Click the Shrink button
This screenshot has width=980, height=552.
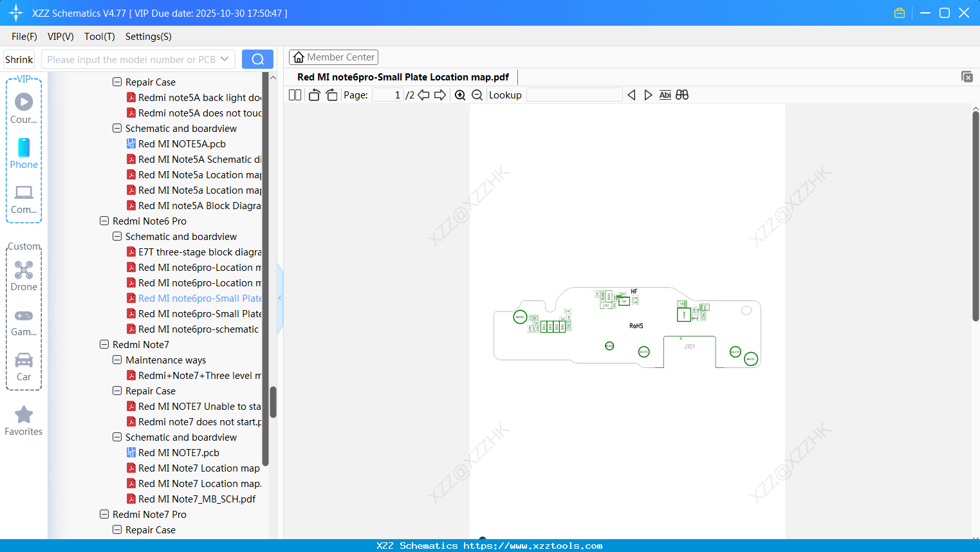click(x=19, y=59)
